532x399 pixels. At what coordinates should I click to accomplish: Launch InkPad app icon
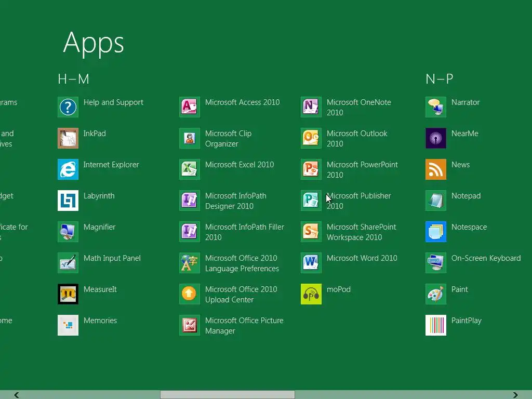pos(68,138)
